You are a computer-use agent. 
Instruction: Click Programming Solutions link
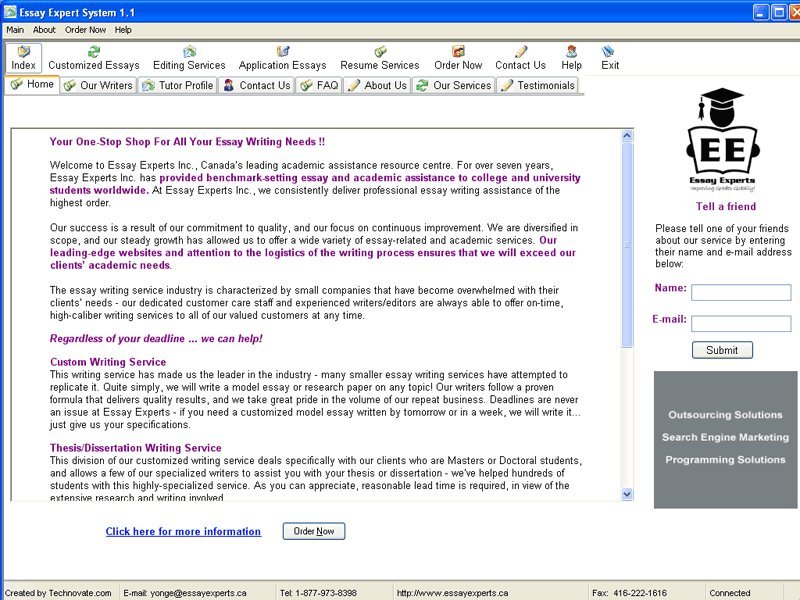[x=725, y=460]
